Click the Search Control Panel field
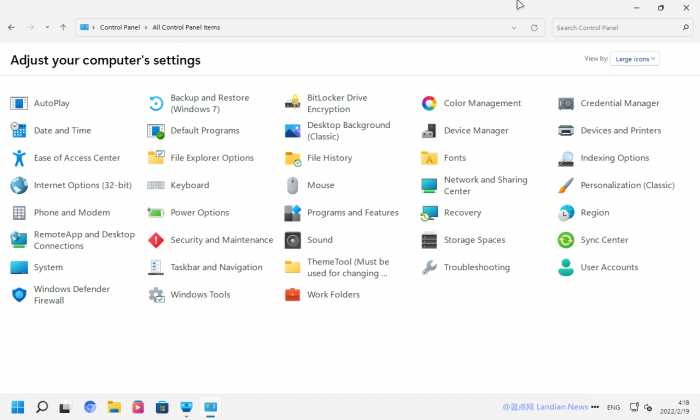 point(615,28)
